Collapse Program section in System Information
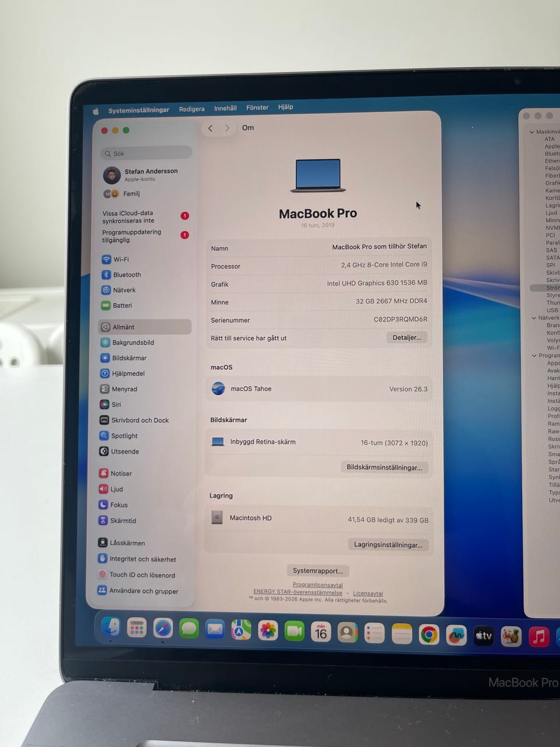Viewport: 560px width, 747px height. point(534,355)
